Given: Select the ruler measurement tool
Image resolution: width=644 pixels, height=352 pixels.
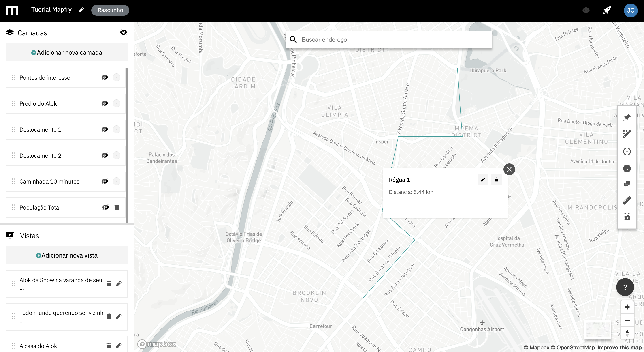Looking at the screenshot, I should [x=627, y=200].
